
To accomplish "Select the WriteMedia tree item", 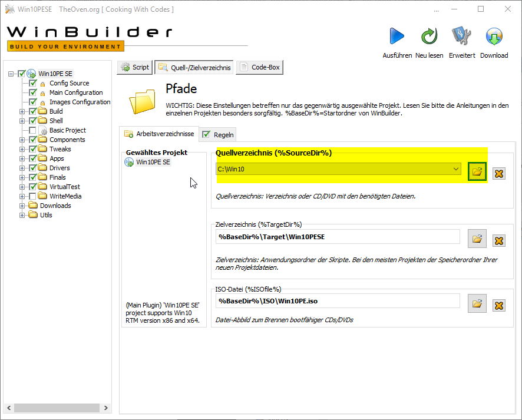I will click(x=65, y=196).
